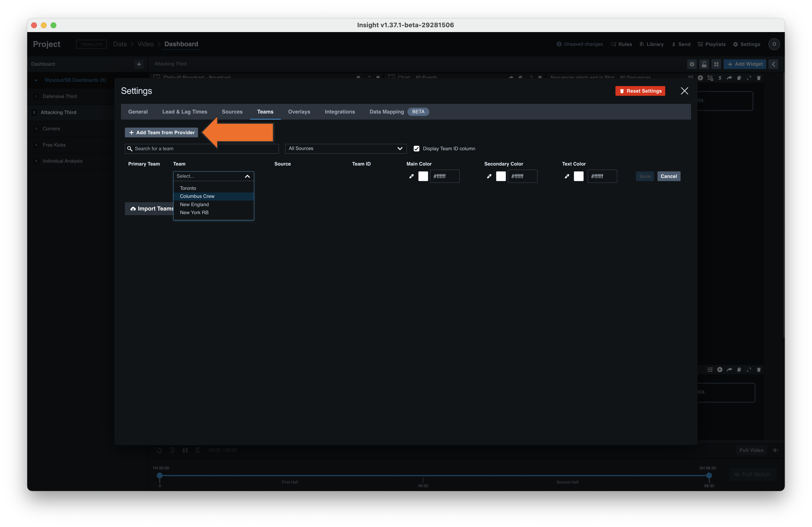Delete the lower-right widget using trash icon
Image resolution: width=812 pixels, height=527 pixels.
pyautogui.click(x=759, y=369)
